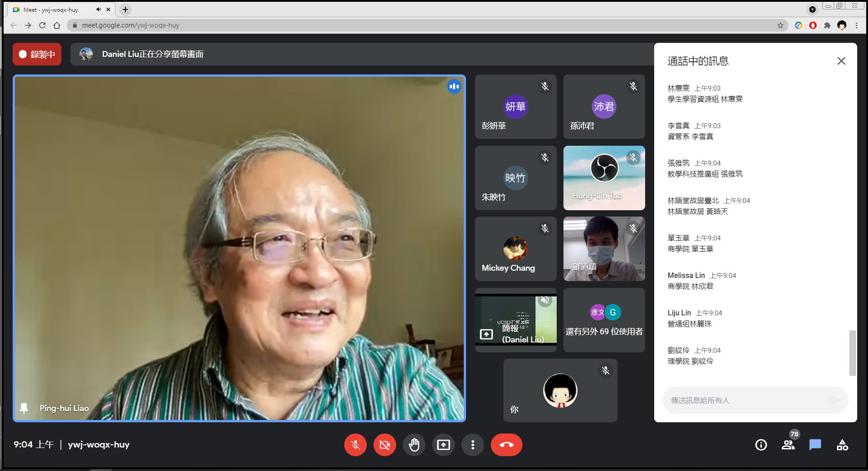Open the participants list showing 78 people

788,445
